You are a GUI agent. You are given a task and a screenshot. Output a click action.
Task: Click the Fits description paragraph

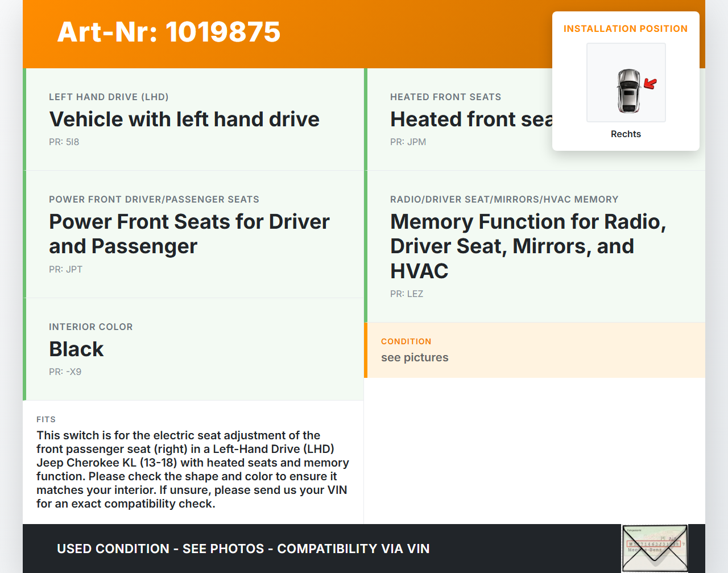pos(192,469)
